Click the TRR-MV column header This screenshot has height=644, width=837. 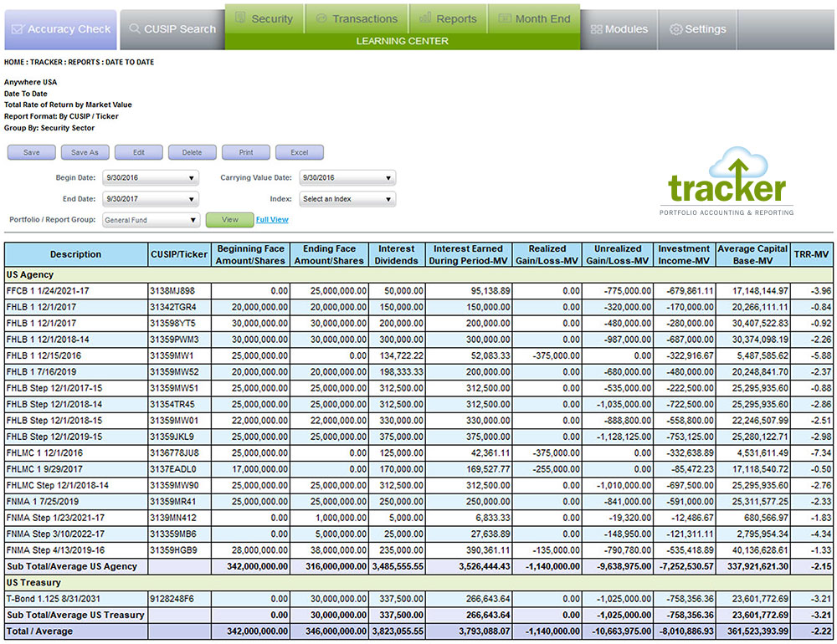click(811, 255)
